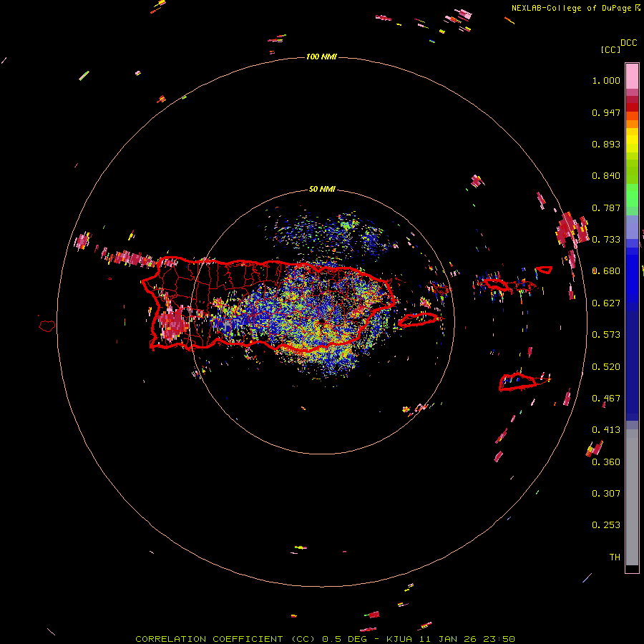Select the 0.573 scale value
The image size is (644, 644).
click(x=606, y=335)
